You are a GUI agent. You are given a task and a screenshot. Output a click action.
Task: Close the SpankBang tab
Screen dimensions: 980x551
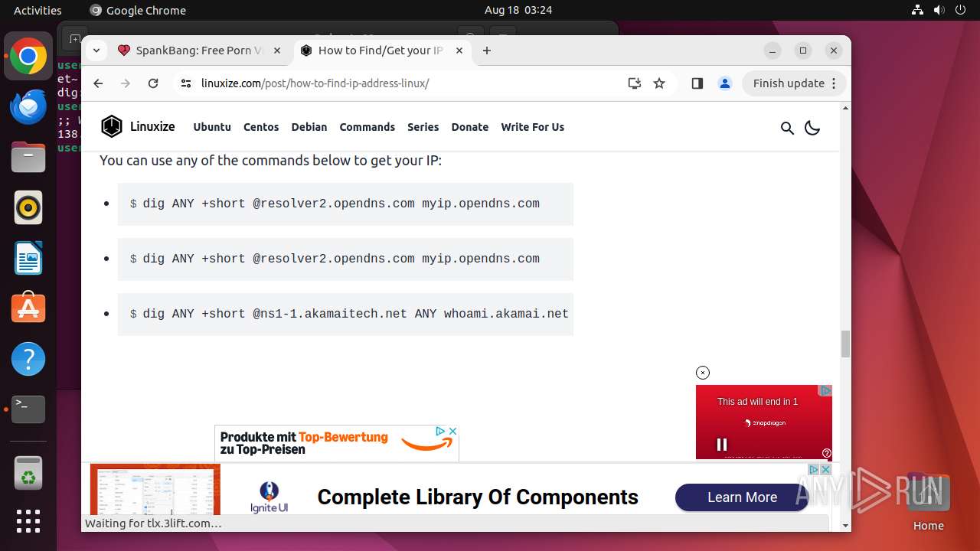coord(277,51)
